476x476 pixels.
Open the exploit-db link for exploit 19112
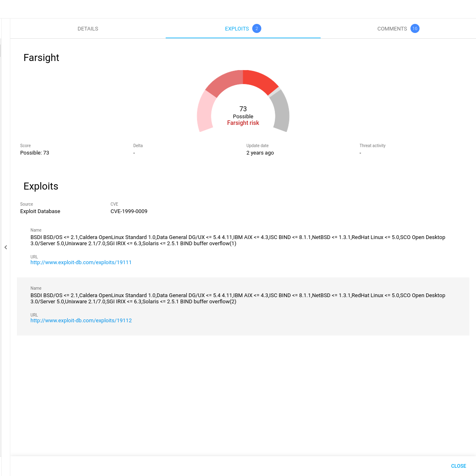point(81,321)
